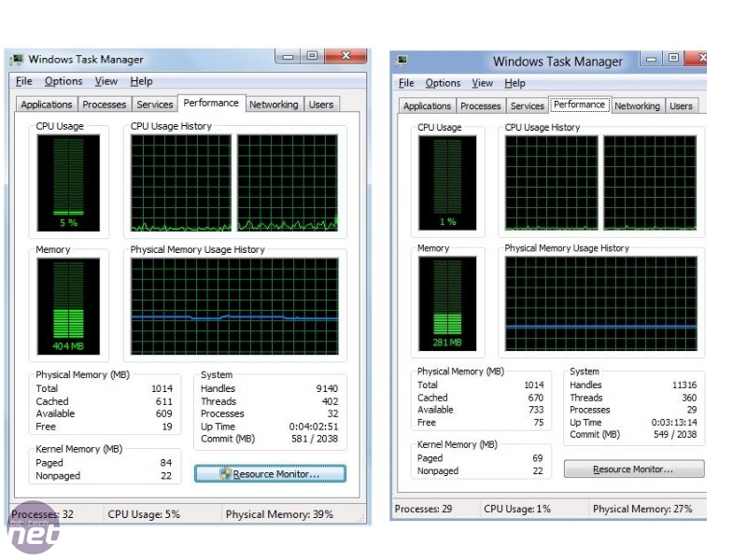Open the File menu in the left window
The height and width of the screenshot is (560, 747).
point(24,81)
